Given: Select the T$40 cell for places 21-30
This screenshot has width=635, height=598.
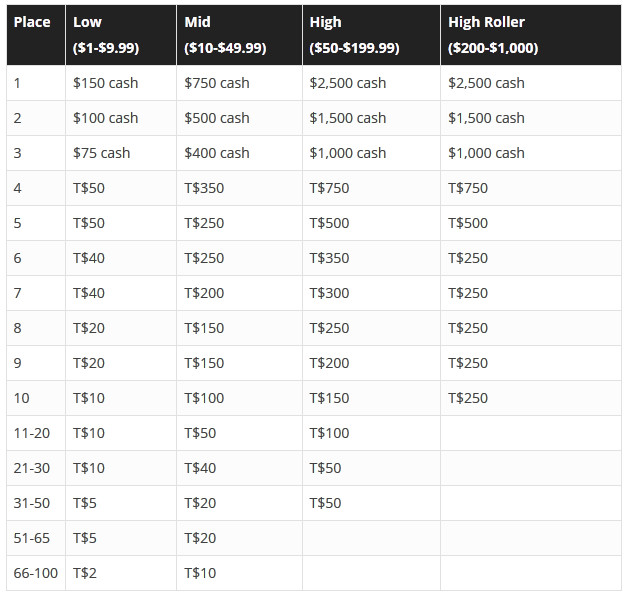Looking at the screenshot, I should (x=239, y=468).
